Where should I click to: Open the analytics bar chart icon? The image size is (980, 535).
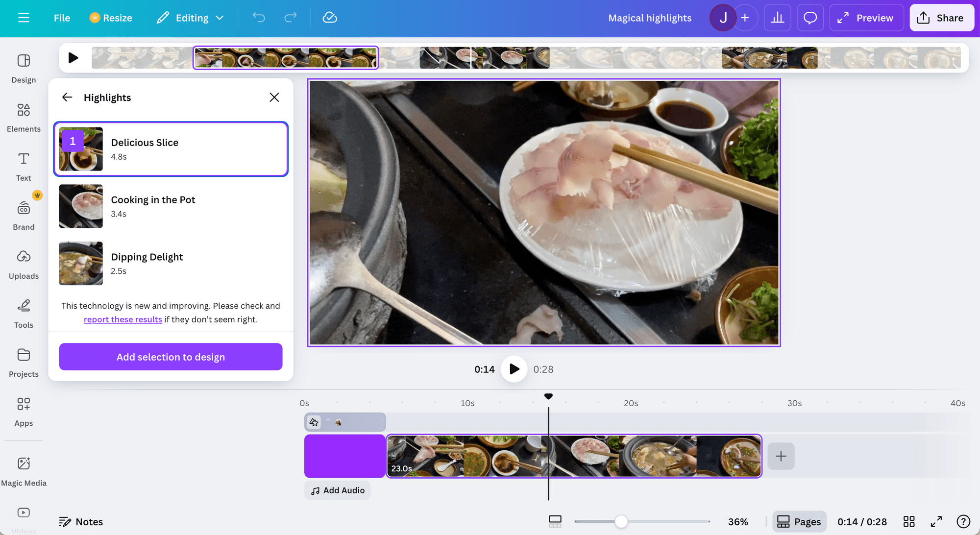pyautogui.click(x=778, y=18)
